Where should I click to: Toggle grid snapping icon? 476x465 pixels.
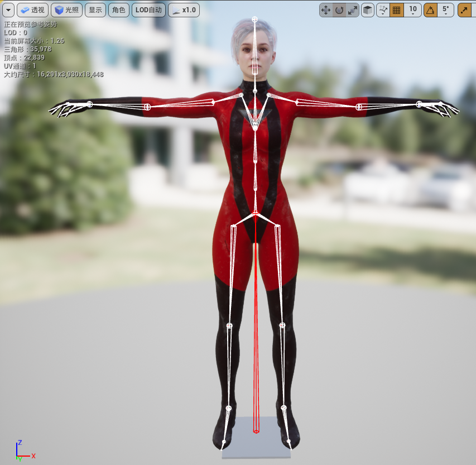click(396, 10)
